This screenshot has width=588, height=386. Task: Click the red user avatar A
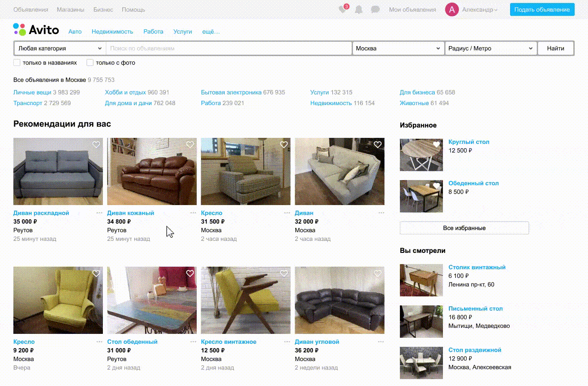[452, 9]
